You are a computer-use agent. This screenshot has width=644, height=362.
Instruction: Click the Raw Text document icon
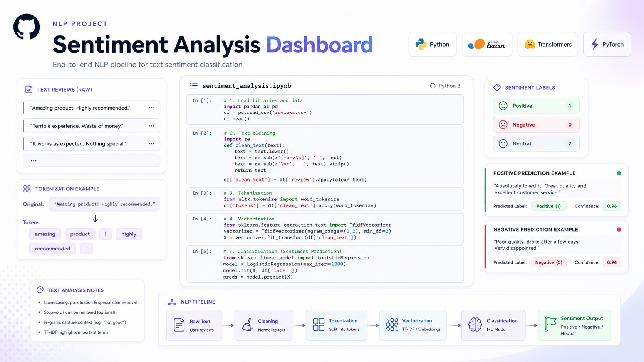tap(179, 325)
